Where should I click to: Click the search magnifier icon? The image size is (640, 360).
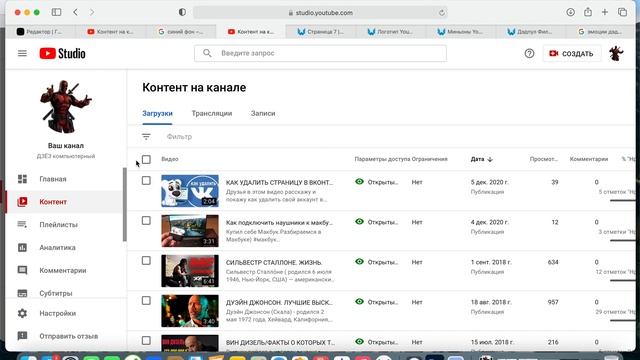(x=207, y=53)
